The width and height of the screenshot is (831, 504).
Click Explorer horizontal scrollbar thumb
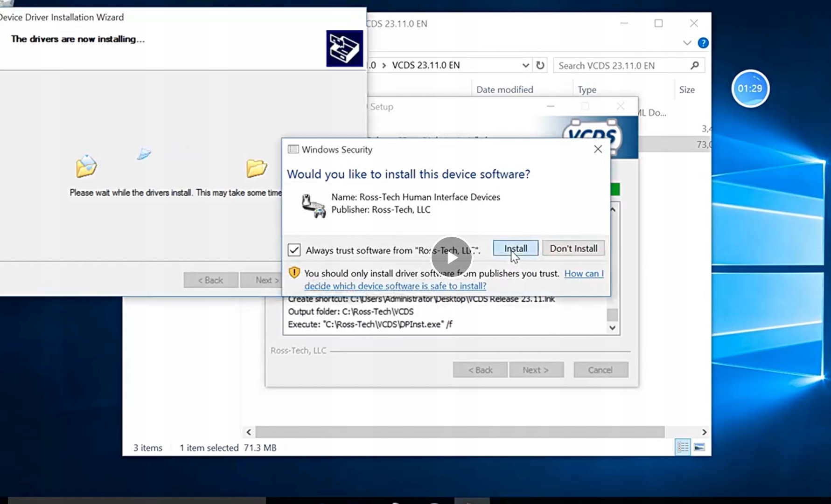(x=460, y=432)
